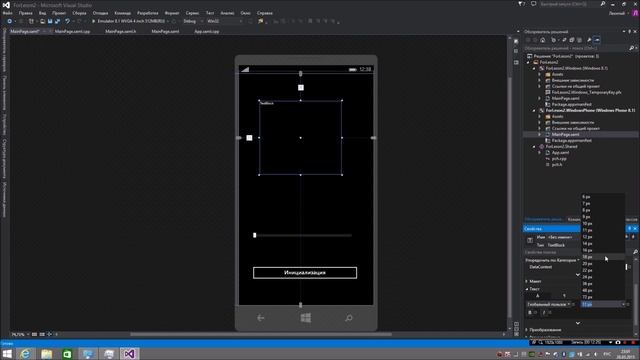Click the Save All toolbar icon

pyautogui.click(x=57, y=21)
